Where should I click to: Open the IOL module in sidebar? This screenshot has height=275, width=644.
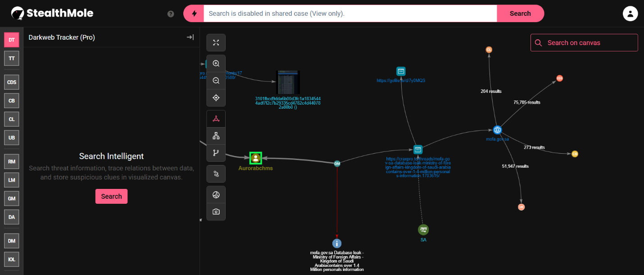tap(12, 259)
